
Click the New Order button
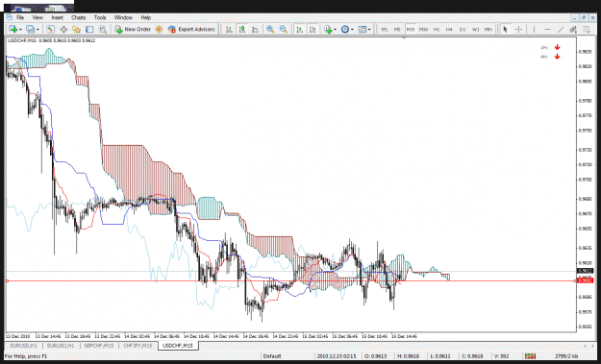click(x=133, y=29)
